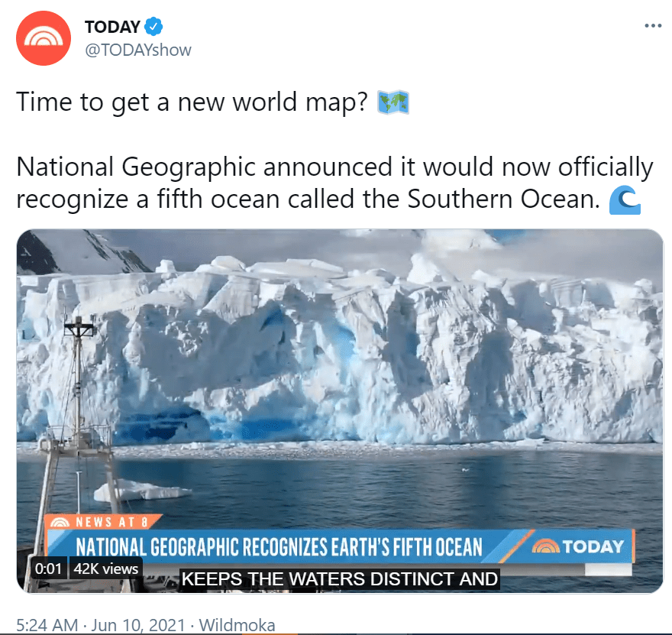The height and width of the screenshot is (635, 672).
Task: Click the tweet text about Southern Ocean
Action: tap(334, 183)
